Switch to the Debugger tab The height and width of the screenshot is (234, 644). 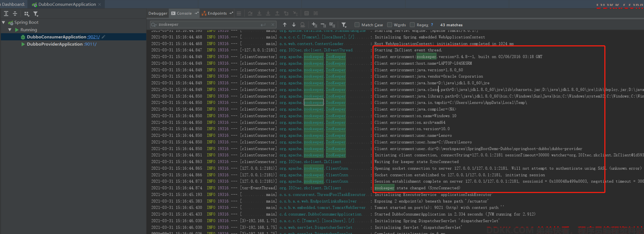coord(158,13)
